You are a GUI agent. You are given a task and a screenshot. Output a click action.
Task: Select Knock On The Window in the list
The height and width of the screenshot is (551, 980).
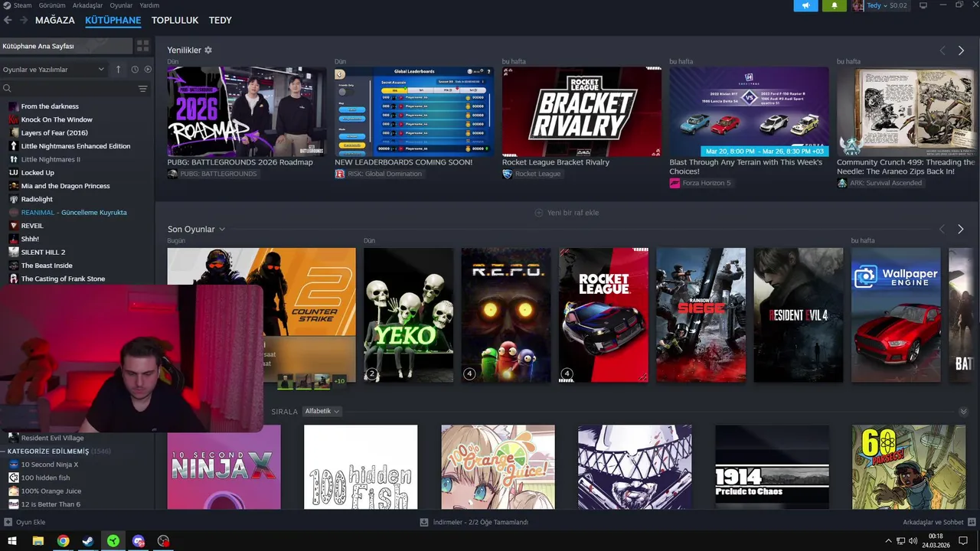click(x=57, y=119)
